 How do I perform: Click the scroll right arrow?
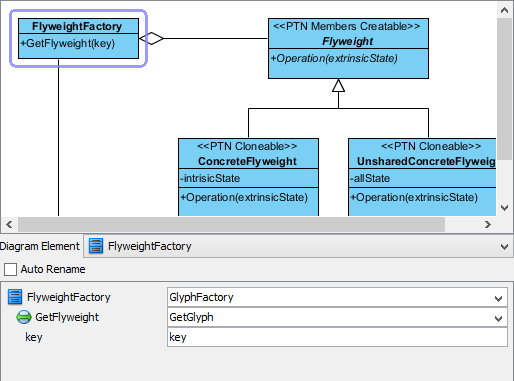point(488,225)
